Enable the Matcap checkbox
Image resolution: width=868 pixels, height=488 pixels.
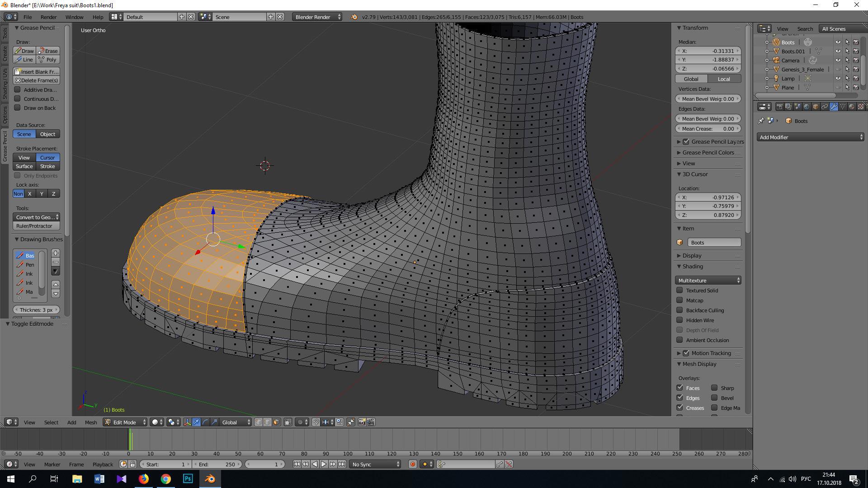(679, 300)
